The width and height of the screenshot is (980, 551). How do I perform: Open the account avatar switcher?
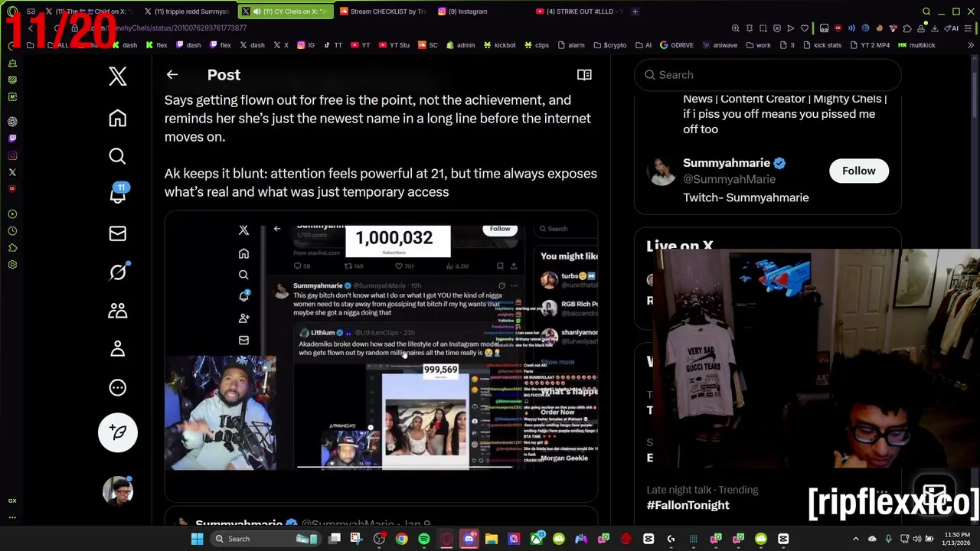(118, 491)
